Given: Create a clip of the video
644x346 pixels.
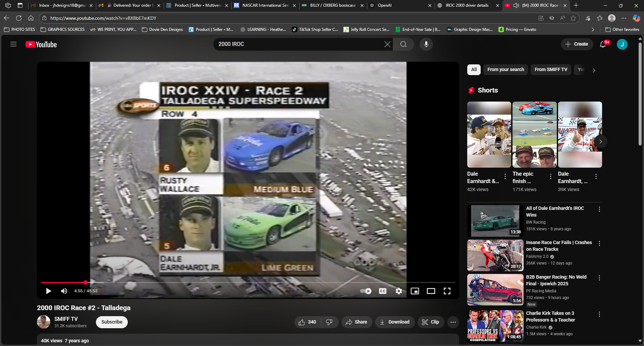Looking at the screenshot, I should [x=431, y=322].
